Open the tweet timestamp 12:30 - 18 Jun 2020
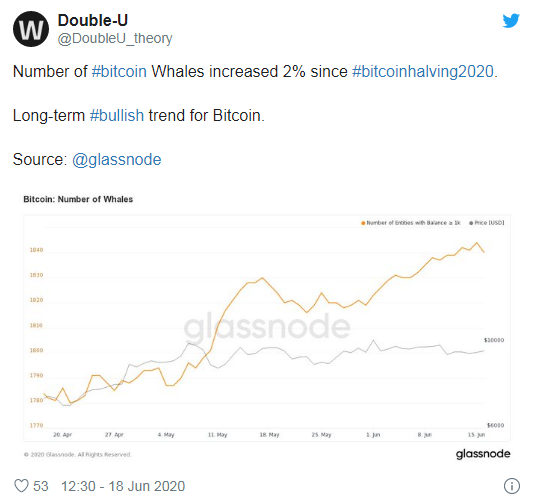This screenshot has height=501, width=536. [123, 486]
